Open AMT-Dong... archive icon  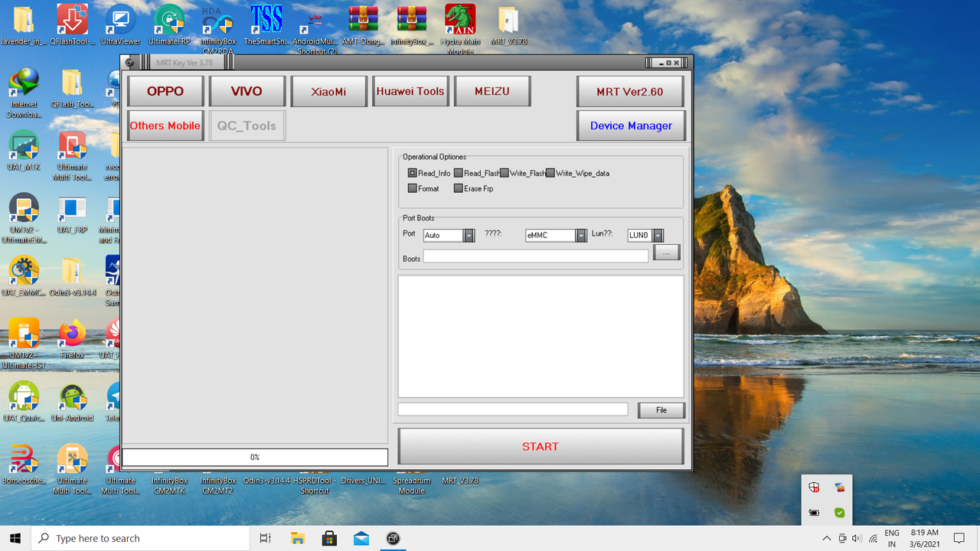pyautogui.click(x=363, y=25)
